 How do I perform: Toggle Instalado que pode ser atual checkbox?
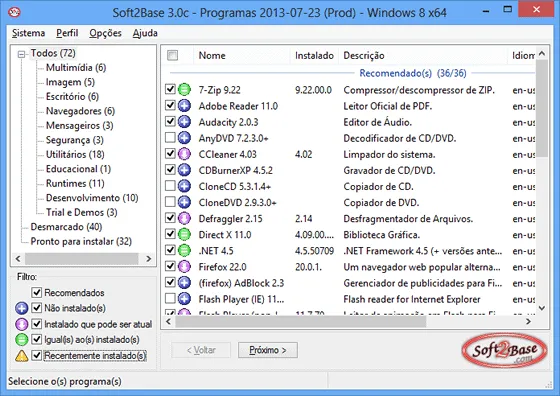[x=37, y=324]
